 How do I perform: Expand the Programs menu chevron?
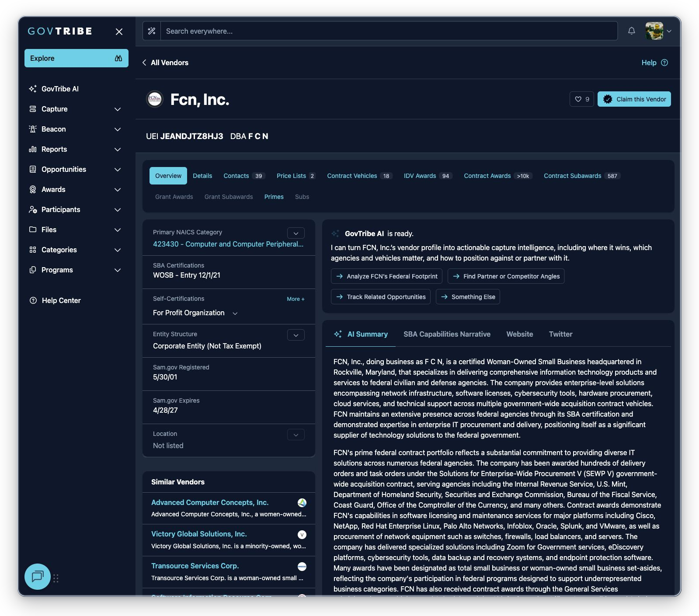[x=118, y=270]
